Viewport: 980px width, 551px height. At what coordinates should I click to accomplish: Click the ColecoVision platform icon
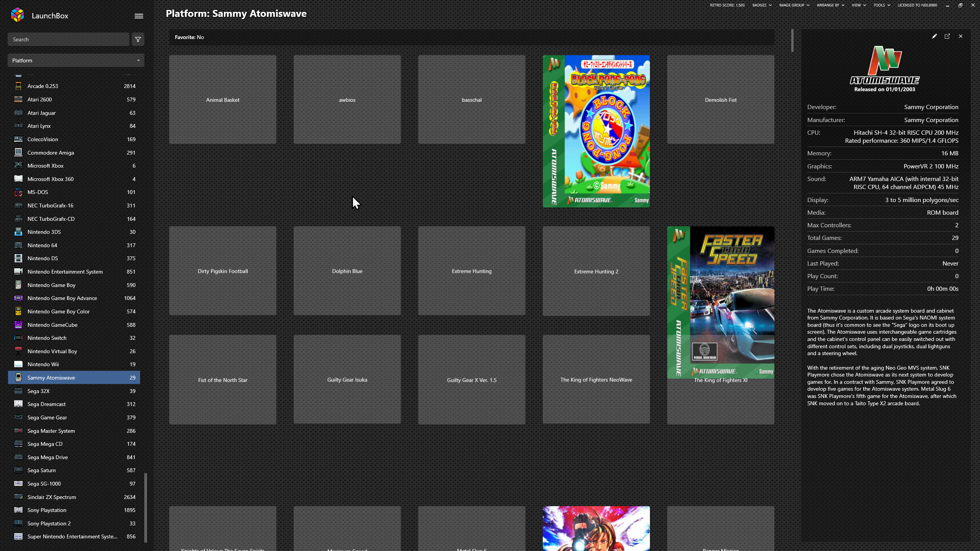point(18,139)
